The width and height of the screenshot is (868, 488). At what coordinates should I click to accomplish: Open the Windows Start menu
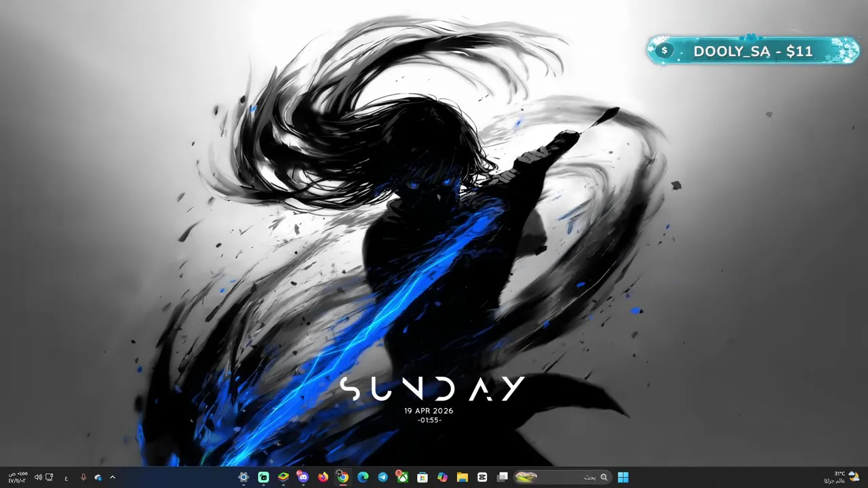coord(623,477)
